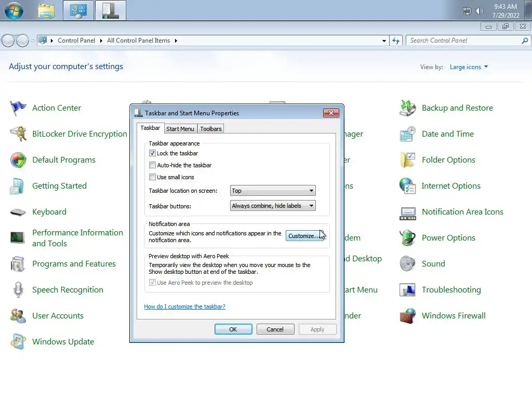Click the taskbar clock

point(506,11)
